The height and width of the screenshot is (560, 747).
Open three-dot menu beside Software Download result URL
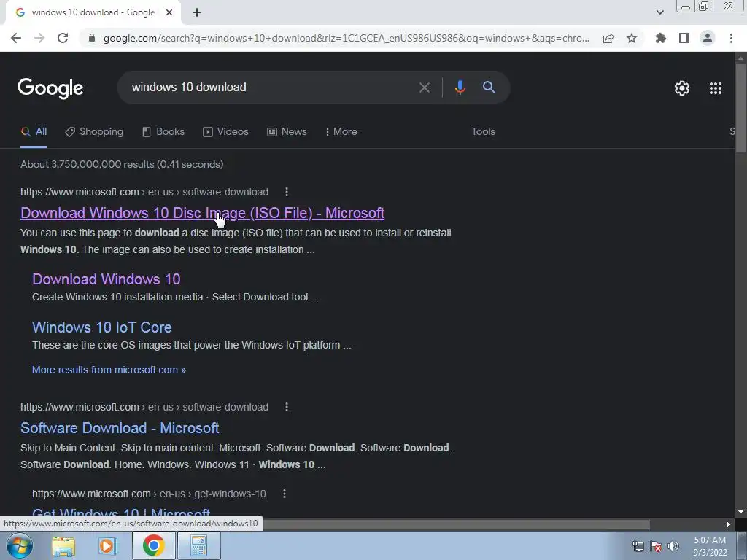coord(286,407)
